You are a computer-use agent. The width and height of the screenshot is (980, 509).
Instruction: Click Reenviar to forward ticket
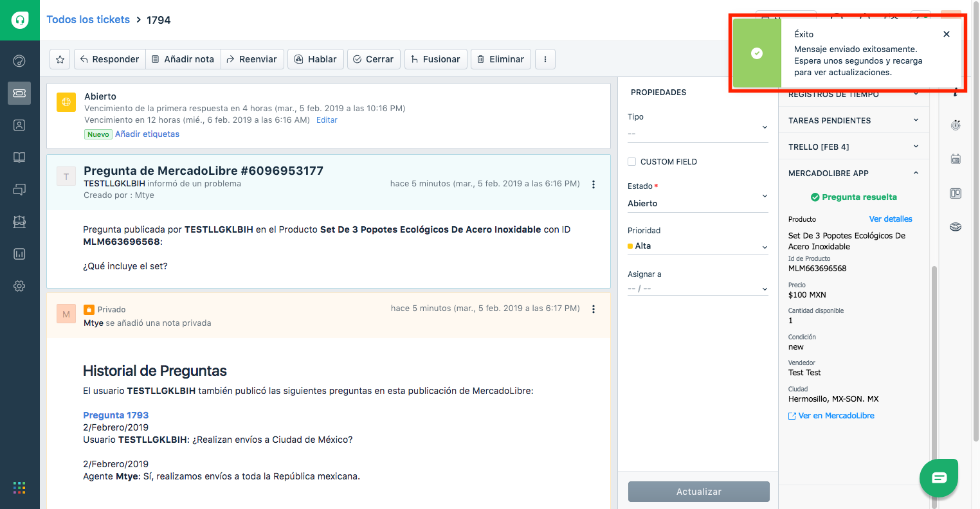click(x=252, y=59)
